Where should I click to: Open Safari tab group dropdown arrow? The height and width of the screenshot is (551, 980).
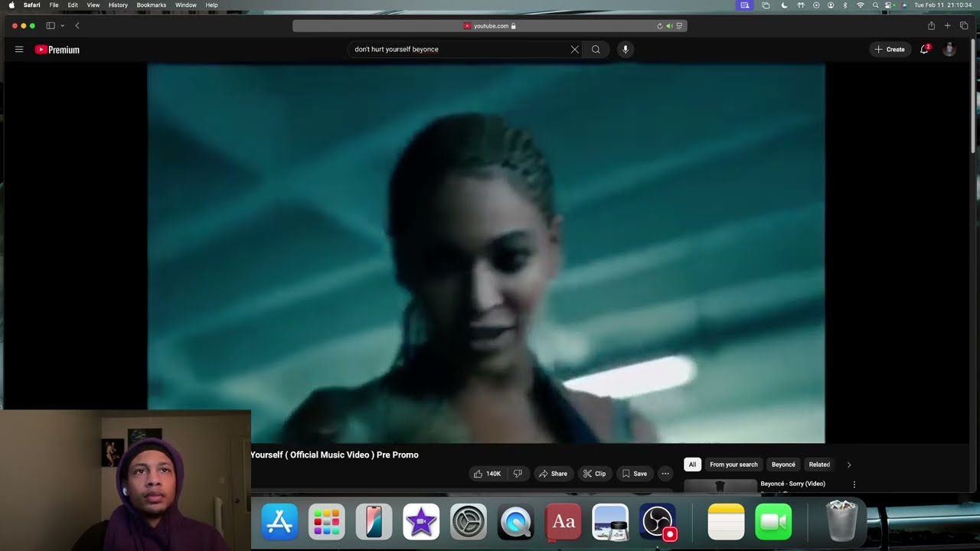click(62, 26)
